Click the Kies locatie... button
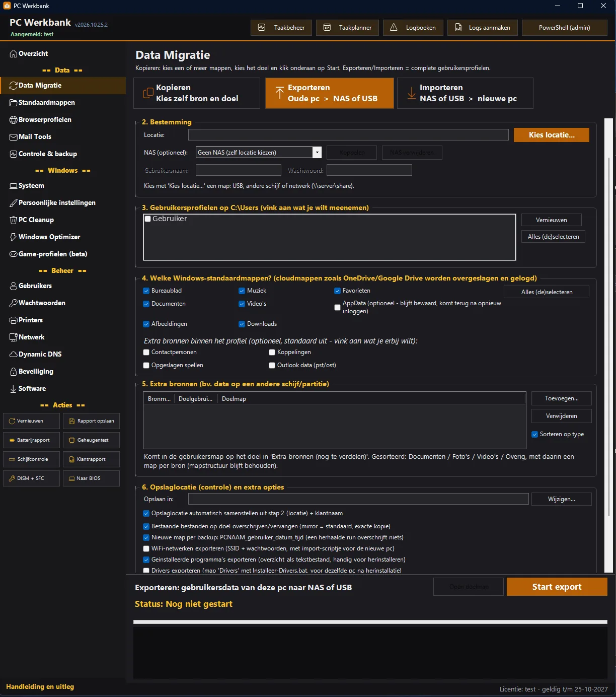This screenshot has width=616, height=697. (x=552, y=135)
